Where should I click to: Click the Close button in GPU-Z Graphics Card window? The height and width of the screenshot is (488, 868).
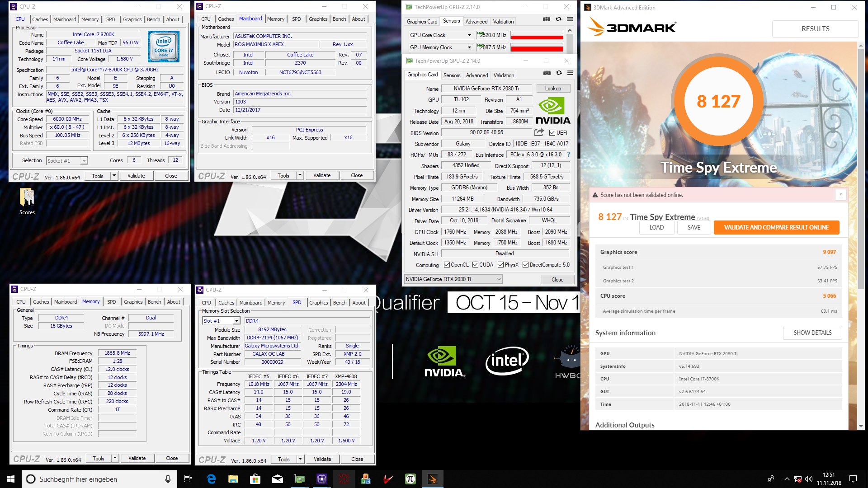(557, 280)
